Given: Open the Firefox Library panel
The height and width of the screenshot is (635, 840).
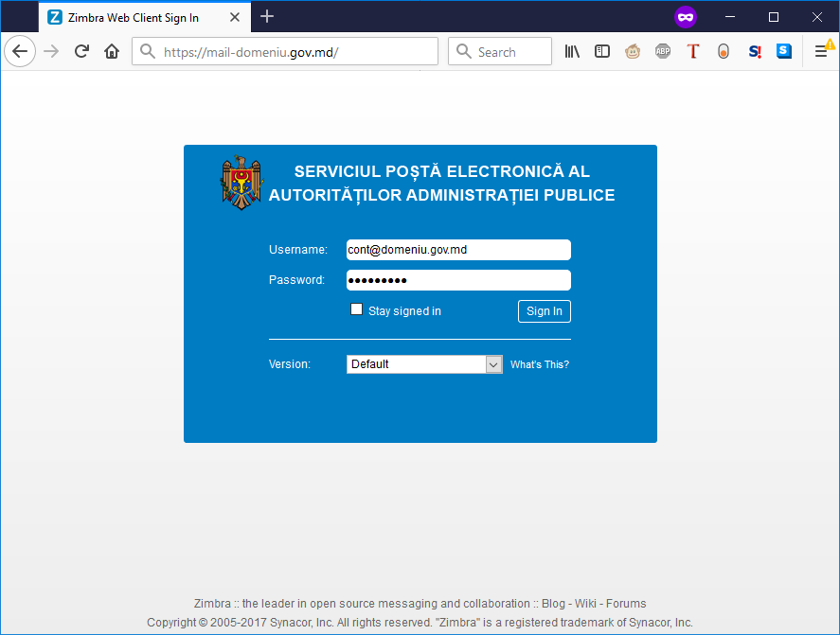Looking at the screenshot, I should [x=571, y=51].
